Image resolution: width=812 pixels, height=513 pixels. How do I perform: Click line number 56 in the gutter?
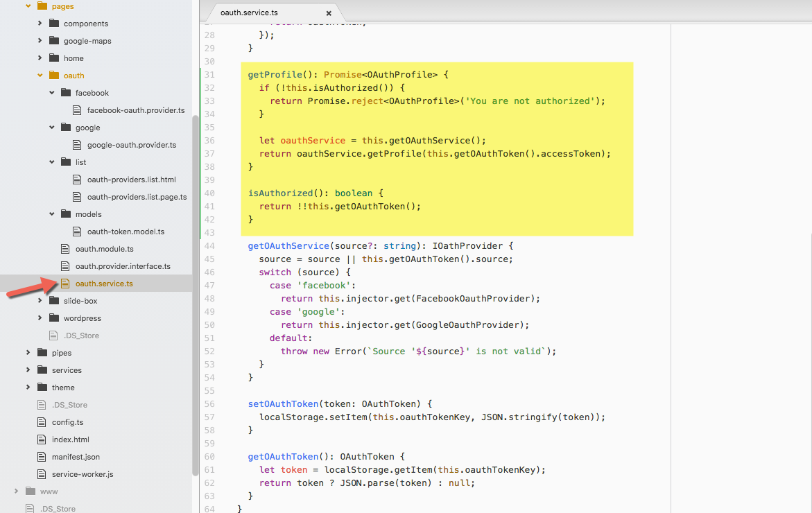(209, 403)
